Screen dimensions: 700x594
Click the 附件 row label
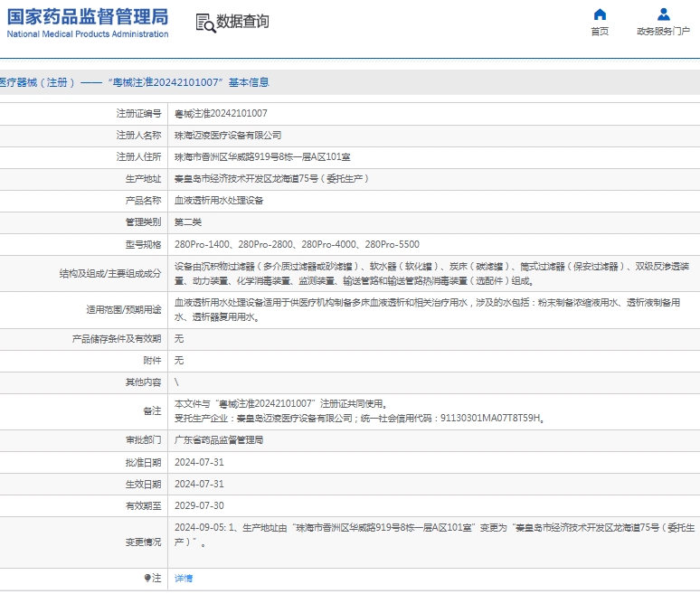coord(152,361)
